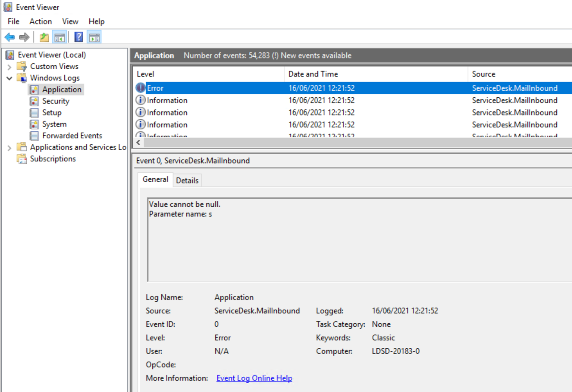The height and width of the screenshot is (392, 572).
Task: Click the Up One Level folder icon
Action: [x=44, y=37]
